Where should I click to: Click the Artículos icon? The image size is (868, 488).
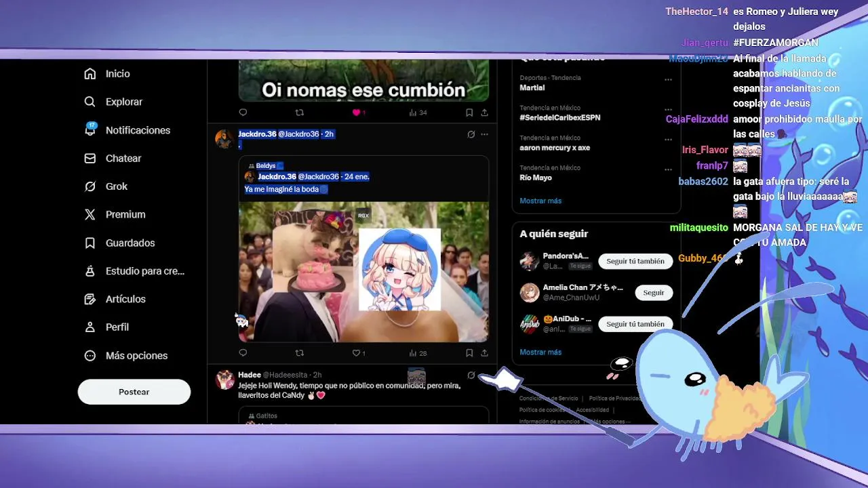[x=90, y=299]
